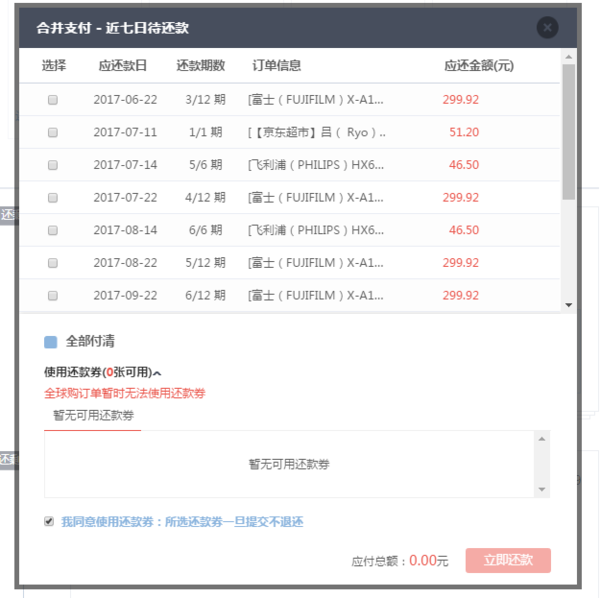Screen dimensions: 600x598
Task: Click the 4/12 期 installment cell
Action: click(x=205, y=198)
